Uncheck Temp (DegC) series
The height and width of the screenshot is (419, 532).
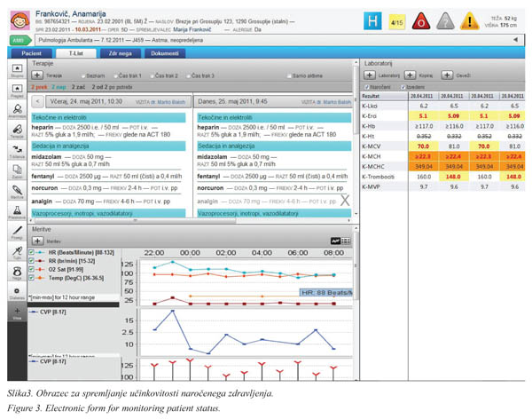[31, 278]
